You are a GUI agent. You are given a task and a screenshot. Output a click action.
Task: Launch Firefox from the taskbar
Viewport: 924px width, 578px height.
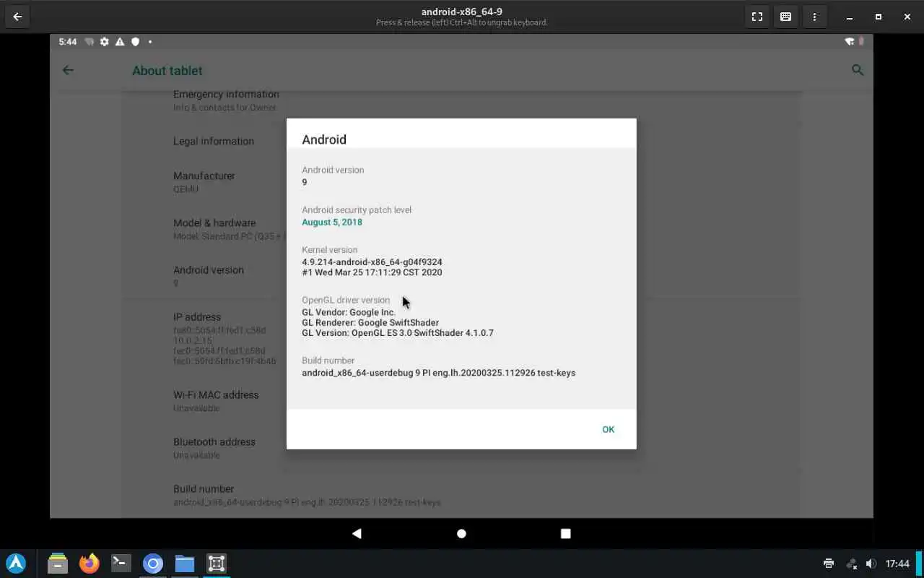89,563
